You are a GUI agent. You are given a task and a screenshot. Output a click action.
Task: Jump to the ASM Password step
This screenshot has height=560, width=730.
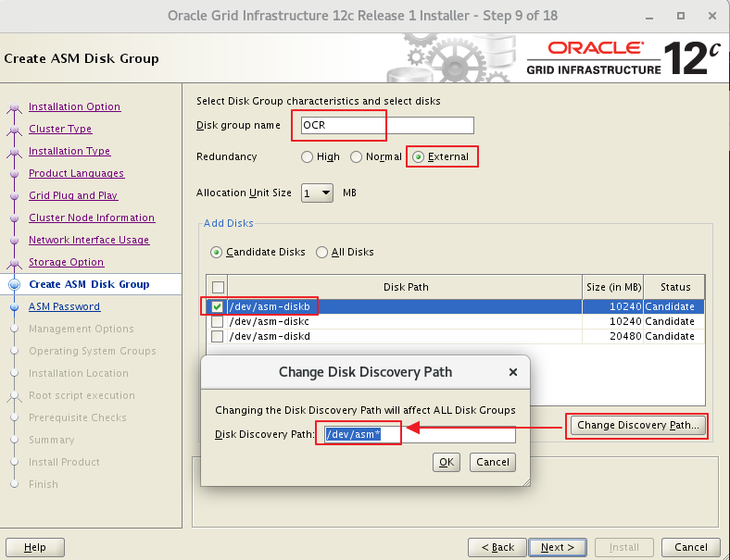[x=64, y=306]
